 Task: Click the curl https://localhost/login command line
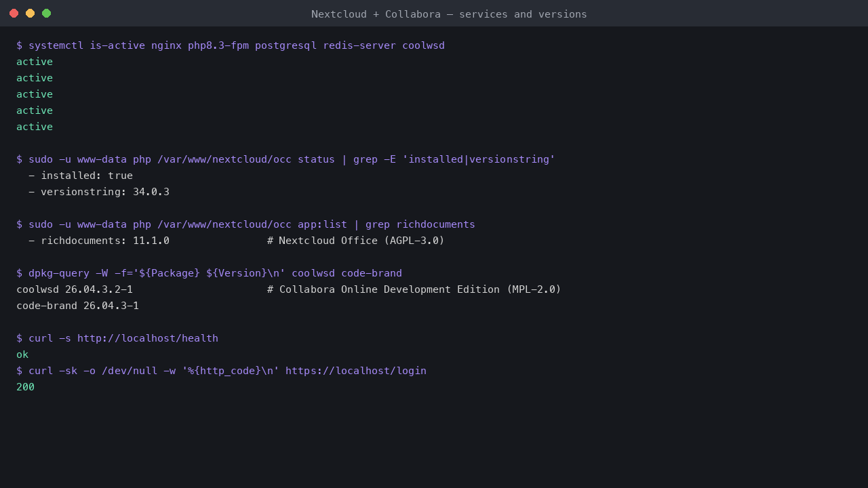pos(221,371)
